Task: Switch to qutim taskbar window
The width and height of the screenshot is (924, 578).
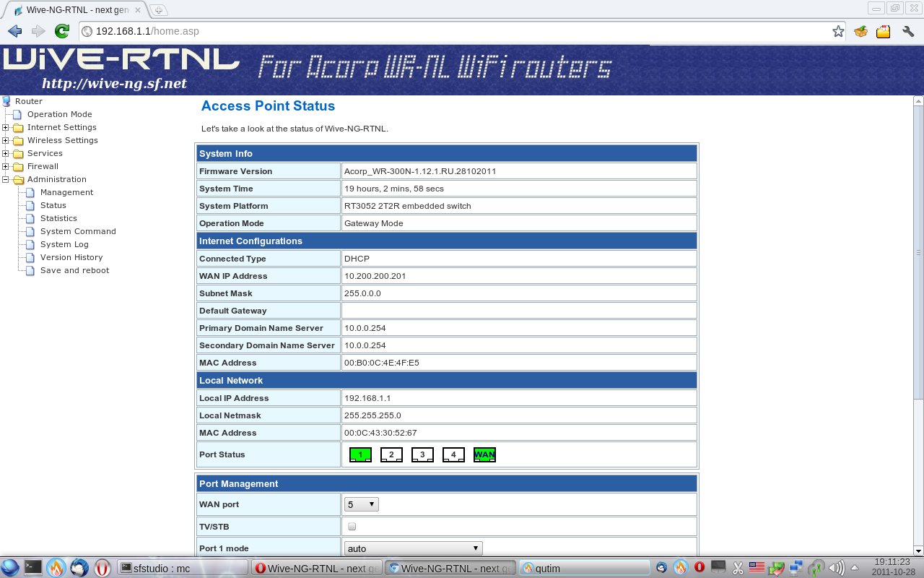Action: [584, 568]
